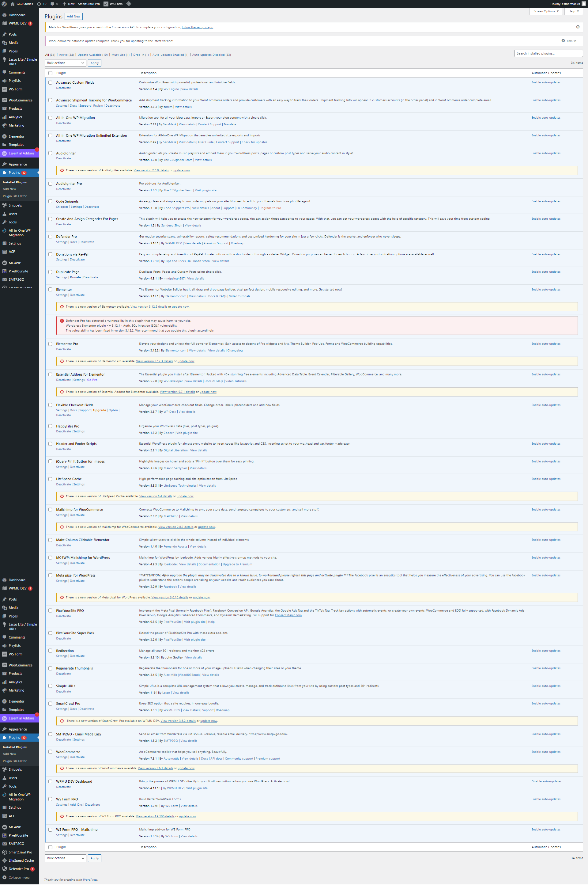This screenshot has width=588, height=885.
Task: Open the comments bubble icon in admin bar
Action: [52, 4]
